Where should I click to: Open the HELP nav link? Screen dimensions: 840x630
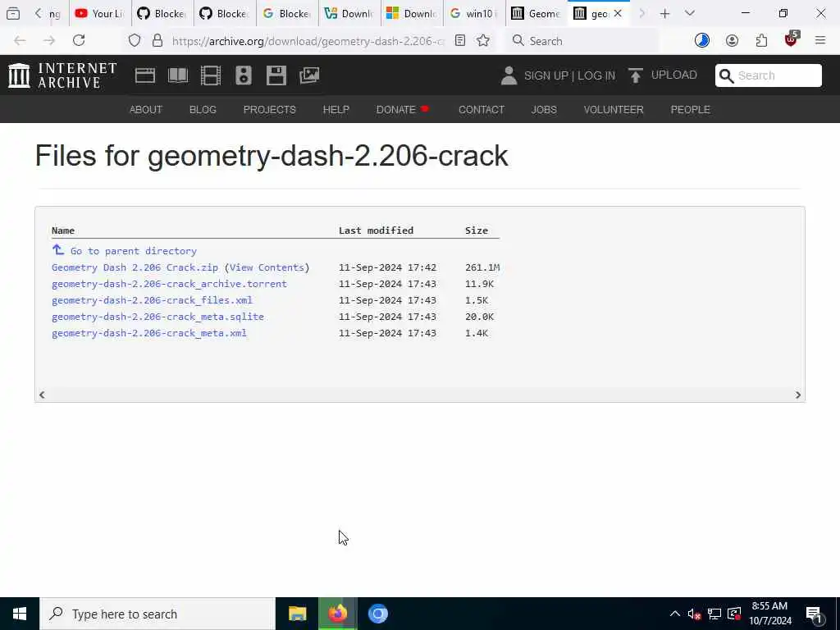click(x=336, y=110)
